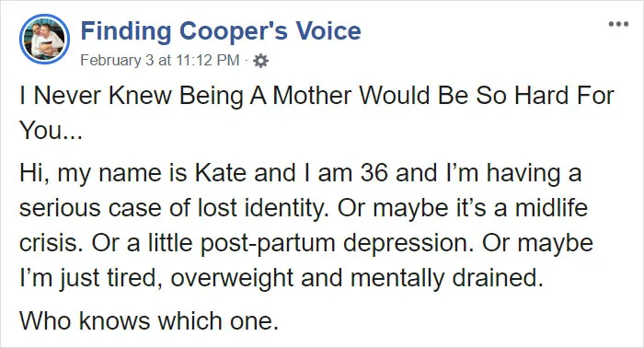Click the word "depression"

click(x=408, y=243)
